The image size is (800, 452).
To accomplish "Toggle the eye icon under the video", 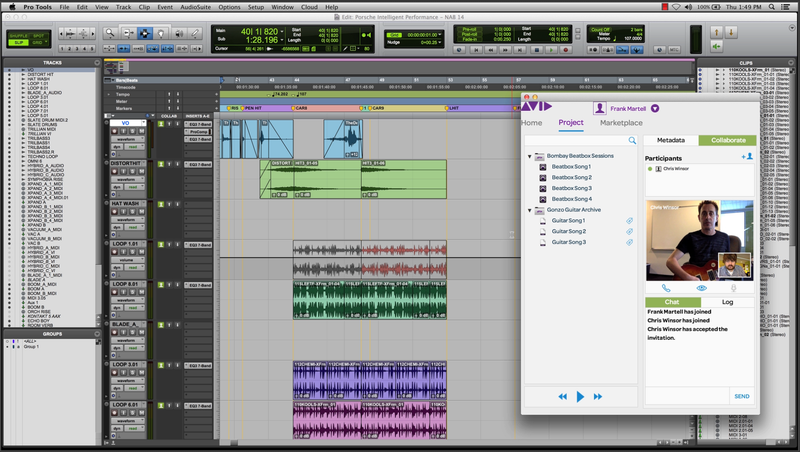I will [x=702, y=288].
